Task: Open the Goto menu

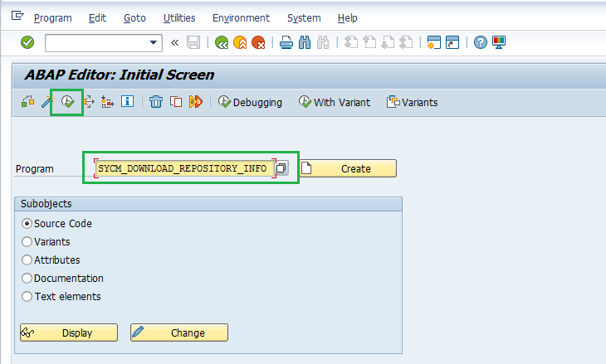Action: click(x=134, y=18)
